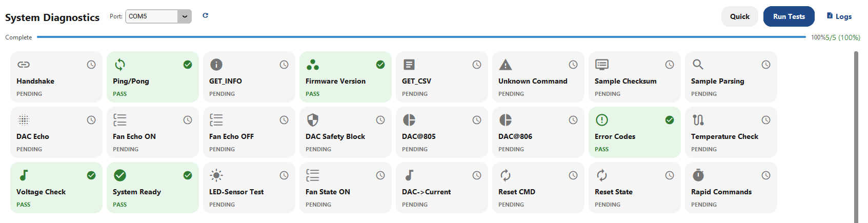Click the DAC@805 pie chart icon
Image resolution: width=868 pixels, height=223 pixels.
pyautogui.click(x=409, y=120)
